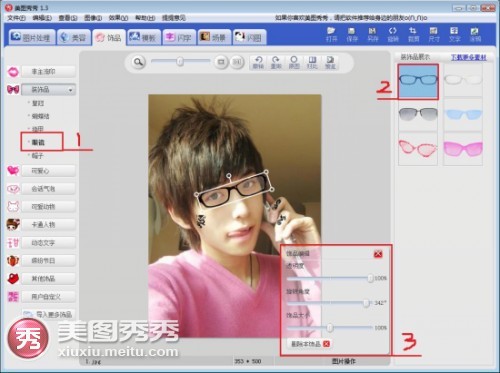Click the 1:1 actual size button
Screen dimensions: 500x373
tap(237, 62)
